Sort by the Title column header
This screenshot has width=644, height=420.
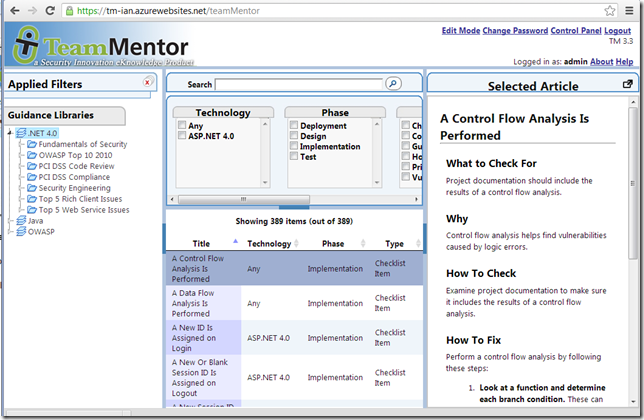click(201, 243)
